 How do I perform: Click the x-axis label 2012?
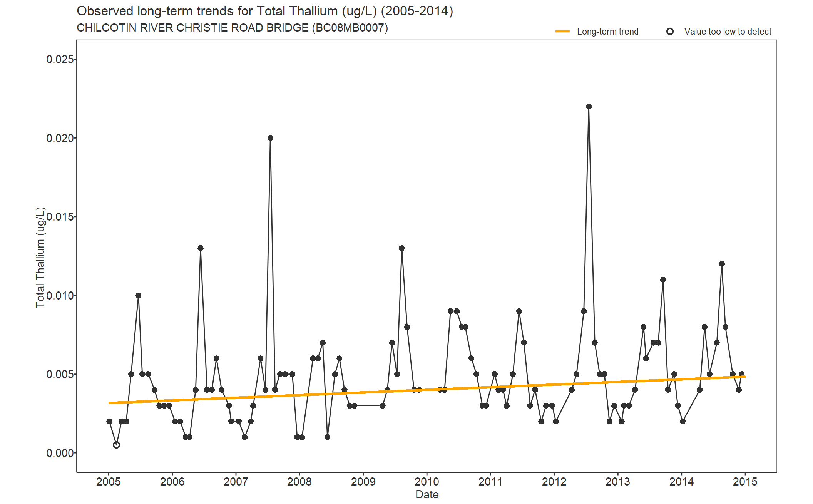click(554, 482)
